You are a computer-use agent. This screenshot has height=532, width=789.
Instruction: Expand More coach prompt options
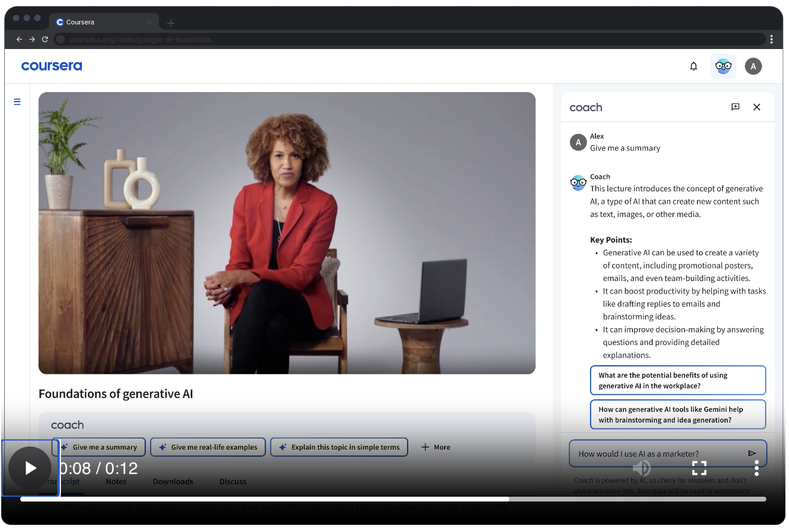pos(436,447)
